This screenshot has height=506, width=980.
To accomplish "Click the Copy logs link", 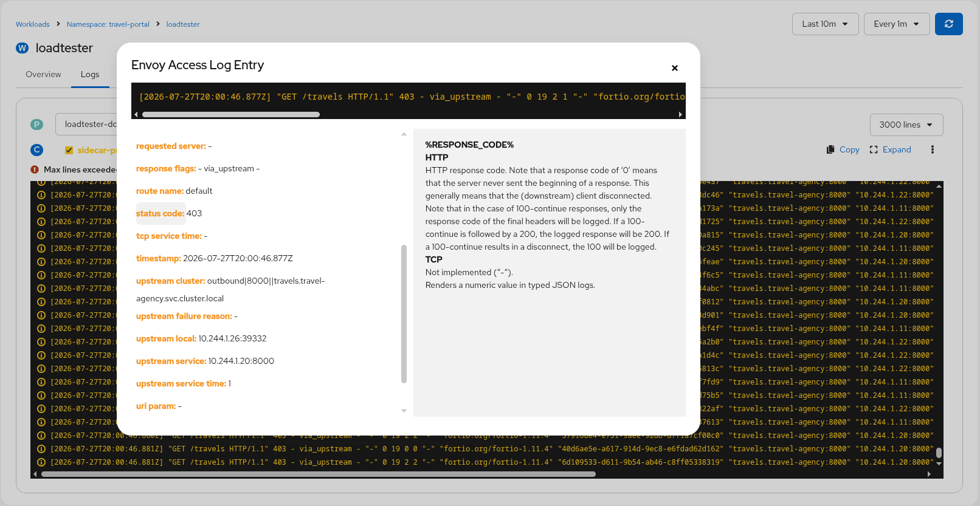I will (843, 149).
